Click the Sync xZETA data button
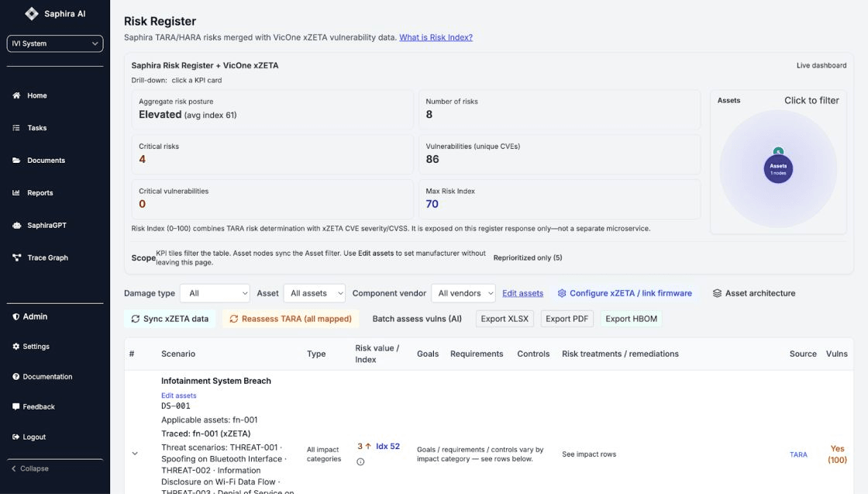The image size is (868, 494). pyautogui.click(x=170, y=319)
